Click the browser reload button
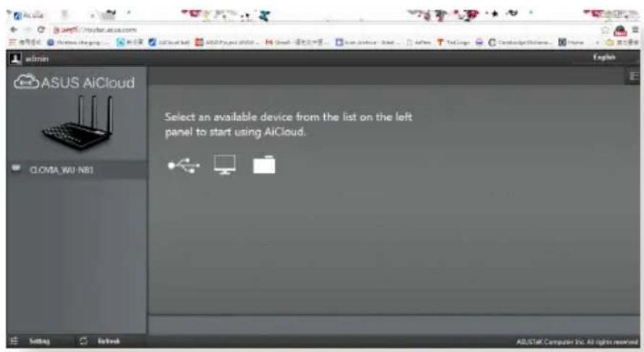 point(41,30)
